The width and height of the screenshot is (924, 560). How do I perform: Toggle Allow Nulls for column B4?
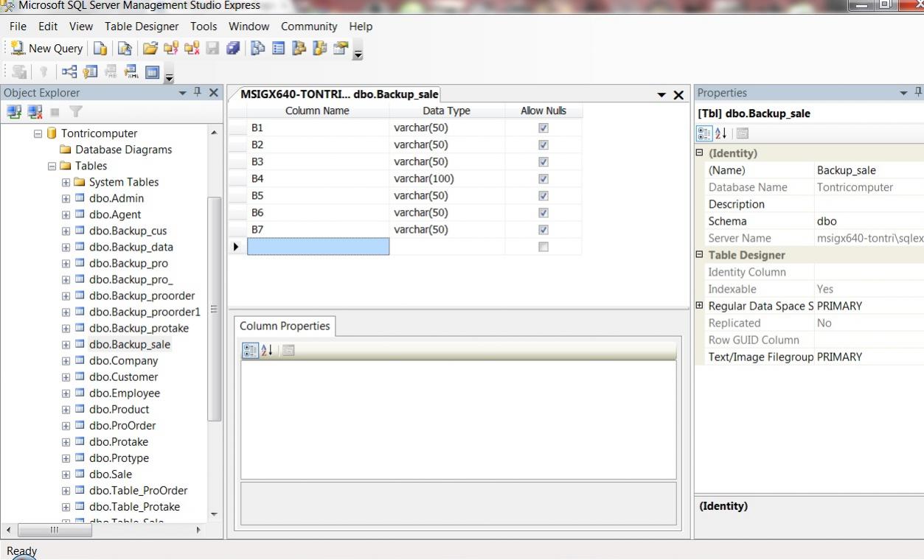click(x=543, y=178)
